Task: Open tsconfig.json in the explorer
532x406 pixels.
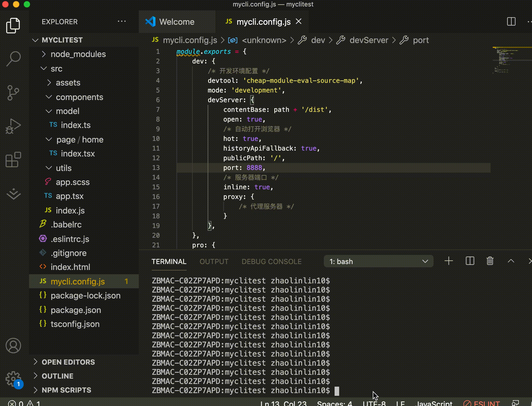Action: pyautogui.click(x=84, y=324)
